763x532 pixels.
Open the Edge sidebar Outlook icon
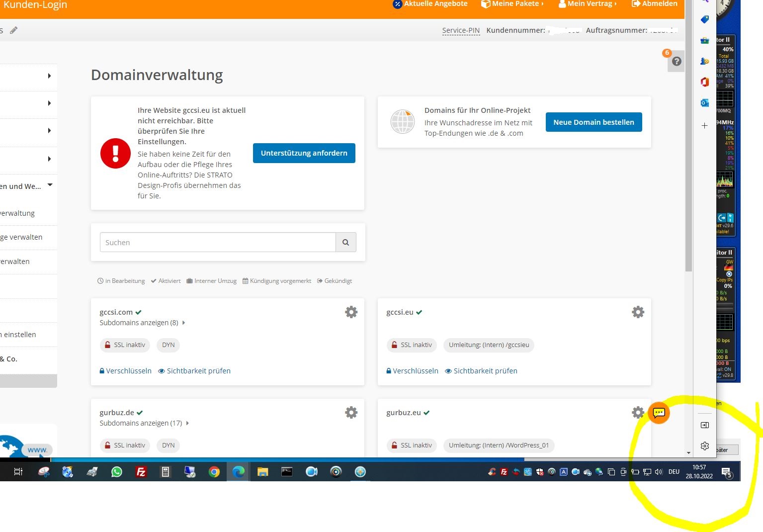click(704, 103)
